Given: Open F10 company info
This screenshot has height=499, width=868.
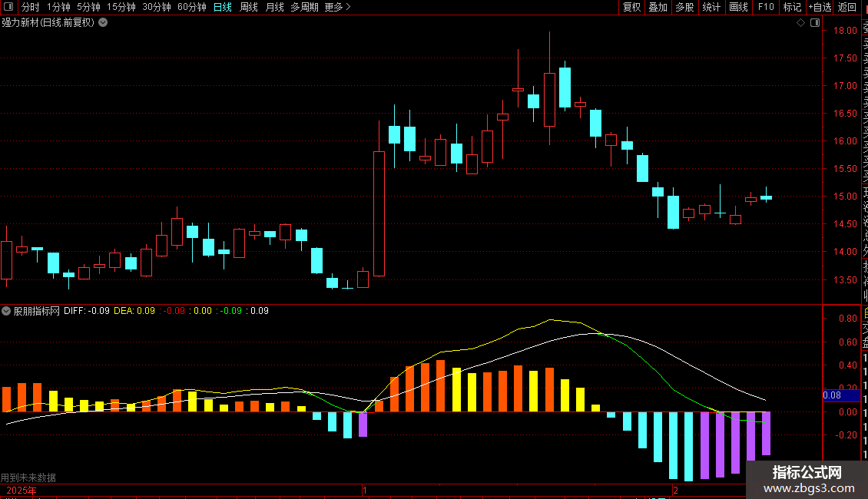Looking at the screenshot, I should click(x=766, y=7).
